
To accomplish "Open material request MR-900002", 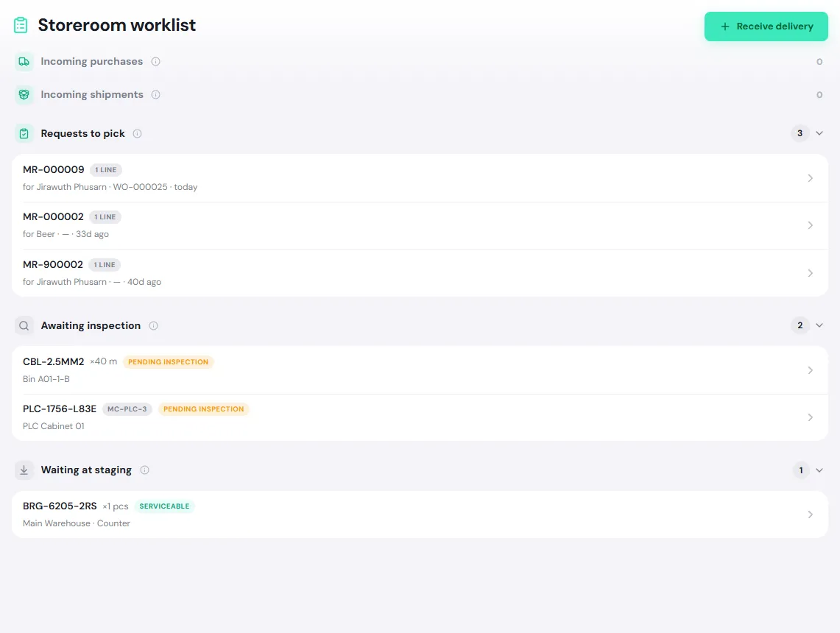I will click(x=420, y=273).
